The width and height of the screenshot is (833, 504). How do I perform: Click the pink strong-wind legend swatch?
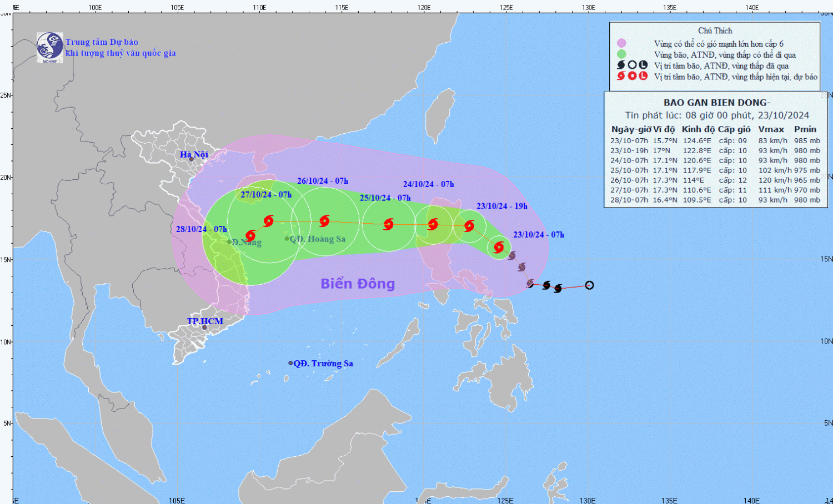(621, 43)
